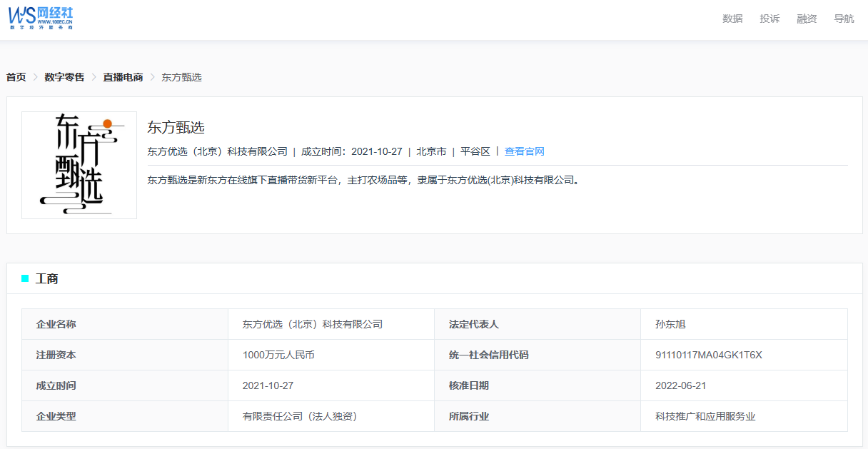Open the 数据 navigation item
Viewport: 868px width, 449px height.
tap(732, 19)
